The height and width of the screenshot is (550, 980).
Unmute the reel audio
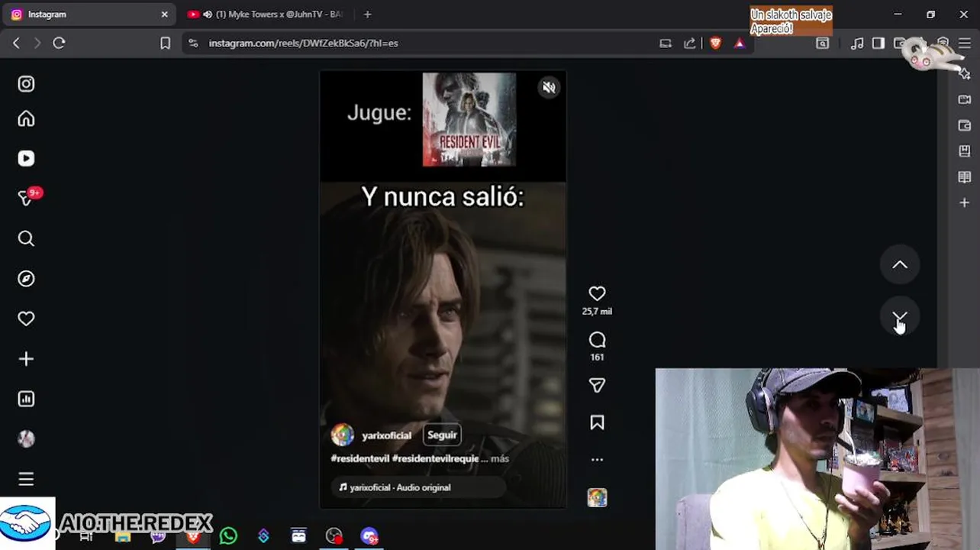[x=549, y=88]
